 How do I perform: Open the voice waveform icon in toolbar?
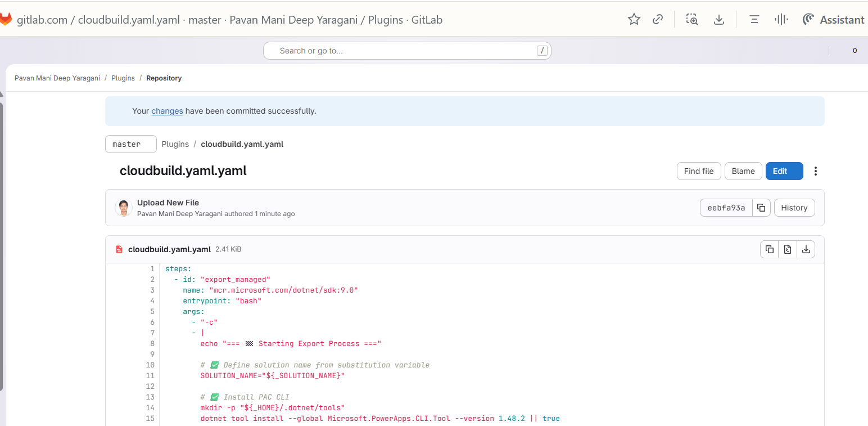780,20
